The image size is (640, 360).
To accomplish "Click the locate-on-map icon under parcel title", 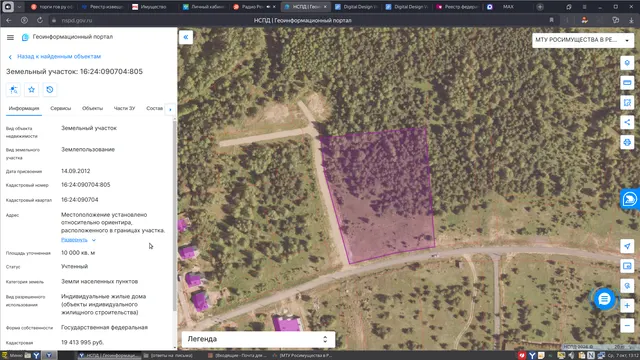I will 13,90.
